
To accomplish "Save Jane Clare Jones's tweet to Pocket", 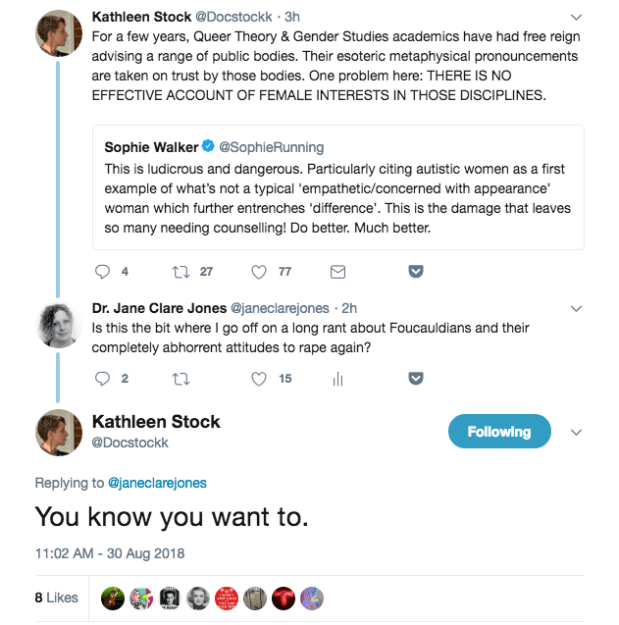I will point(416,378).
